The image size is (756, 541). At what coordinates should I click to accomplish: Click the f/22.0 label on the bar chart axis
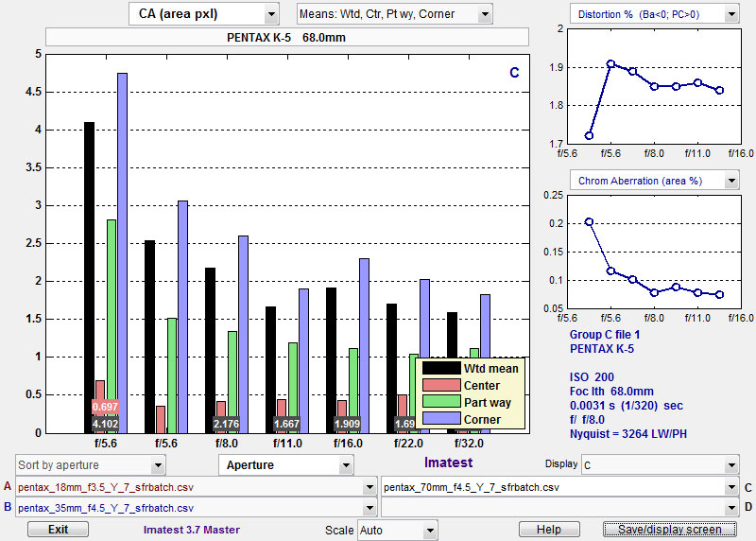(x=408, y=444)
